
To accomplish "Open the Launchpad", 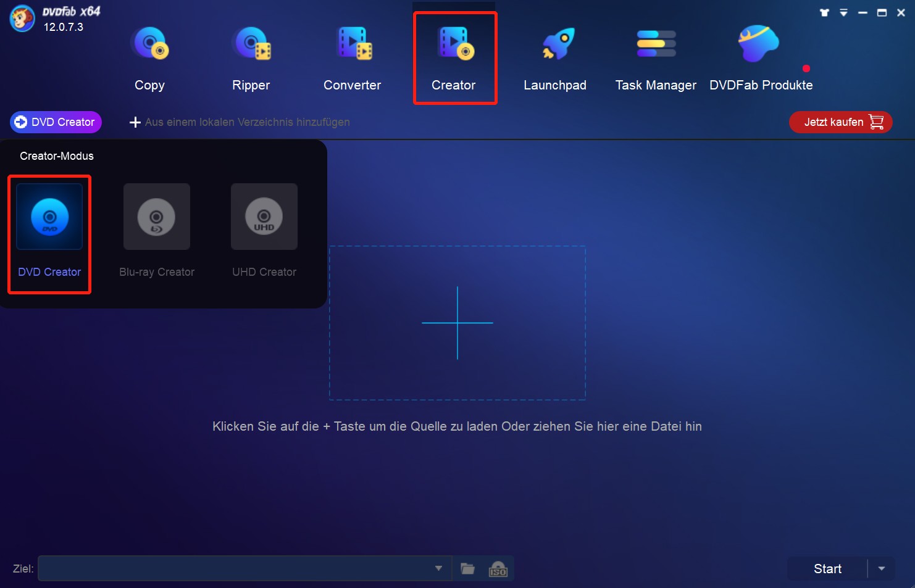I will pos(555,59).
